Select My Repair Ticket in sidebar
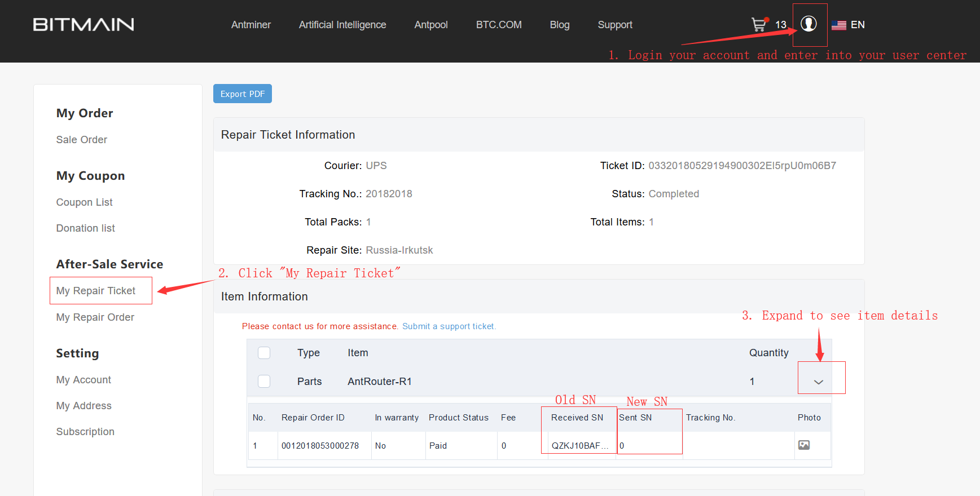This screenshot has height=496, width=980. [96, 291]
